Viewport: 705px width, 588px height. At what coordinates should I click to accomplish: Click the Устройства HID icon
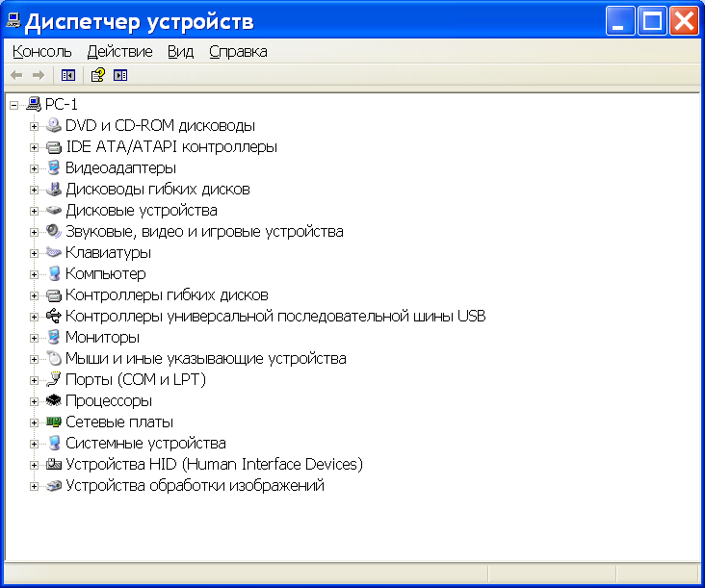pos(54,464)
